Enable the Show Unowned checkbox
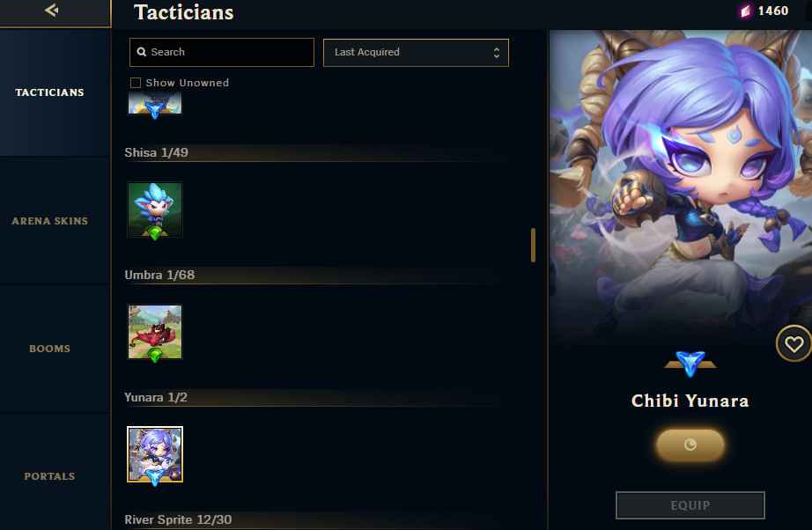This screenshot has width=812, height=530. 136,83
